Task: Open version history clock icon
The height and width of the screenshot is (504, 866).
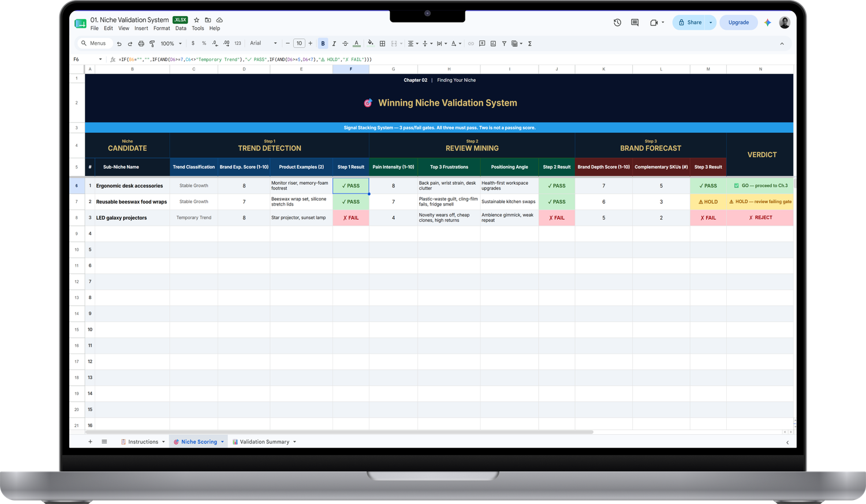Action: 617,23
